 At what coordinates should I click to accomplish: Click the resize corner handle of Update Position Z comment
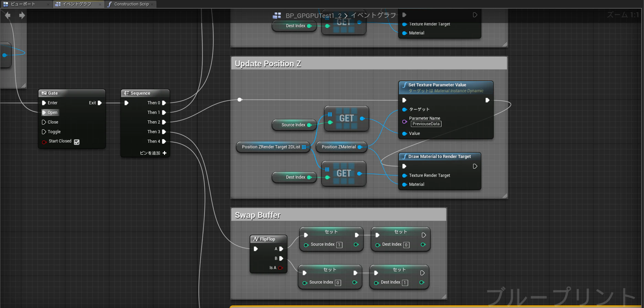(505, 196)
